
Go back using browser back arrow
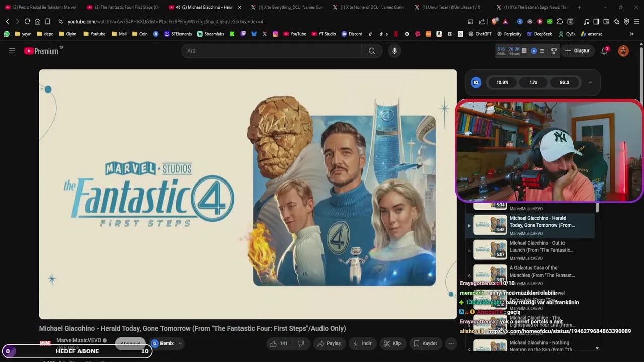(x=7, y=22)
